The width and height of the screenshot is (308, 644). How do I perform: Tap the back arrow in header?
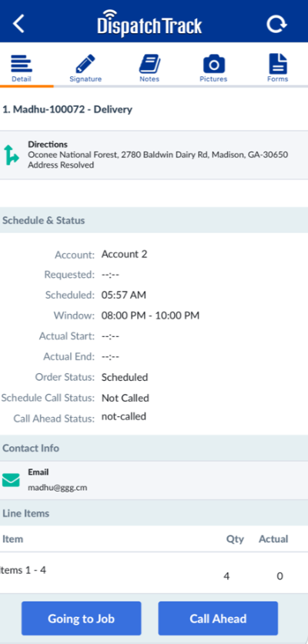[18, 24]
